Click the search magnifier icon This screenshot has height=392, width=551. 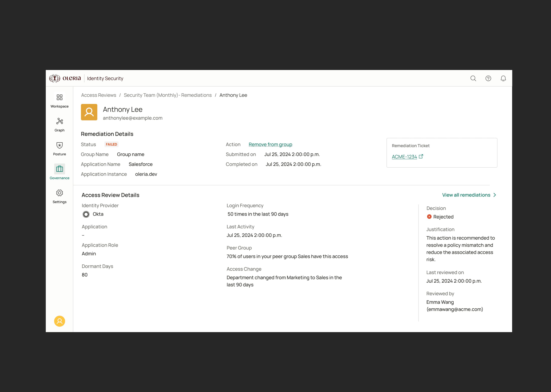click(473, 78)
